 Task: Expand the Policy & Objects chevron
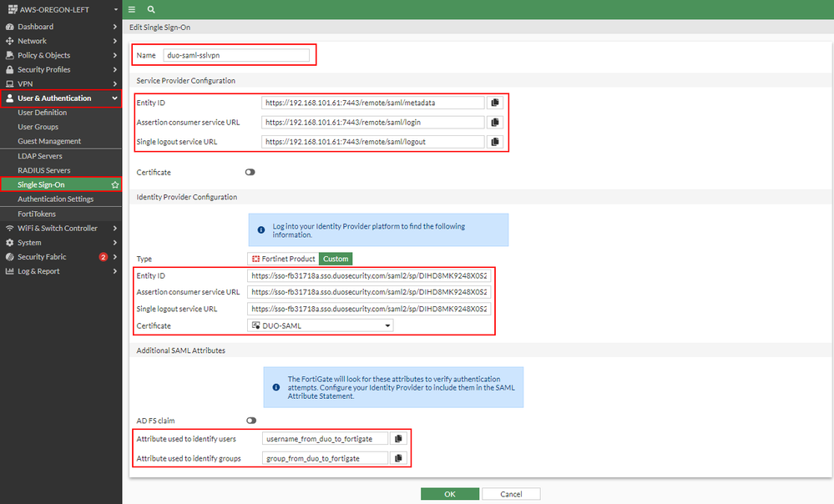pos(115,55)
